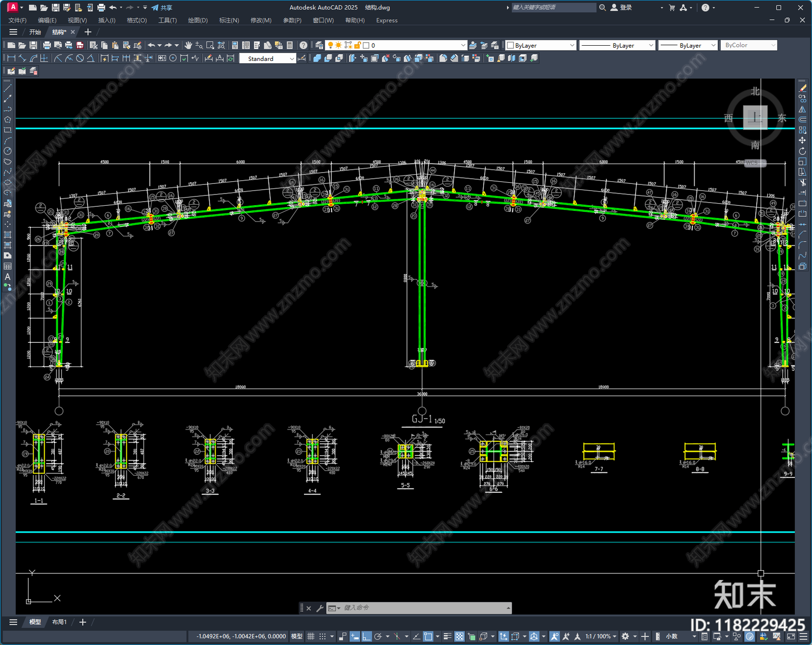Select the Move tool in right toolbar
The image size is (812, 645).
point(802,140)
